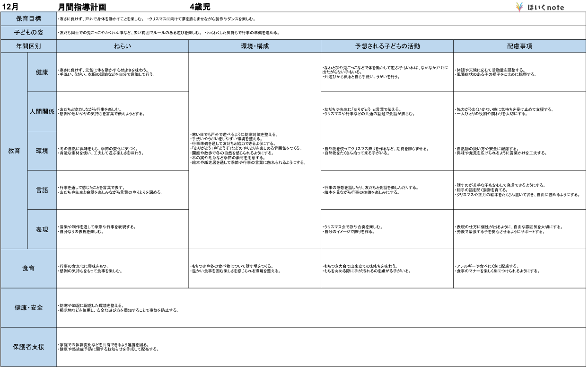Select the 健康・安全 row header
Viewport: 588px width, 369px height.
(28, 308)
